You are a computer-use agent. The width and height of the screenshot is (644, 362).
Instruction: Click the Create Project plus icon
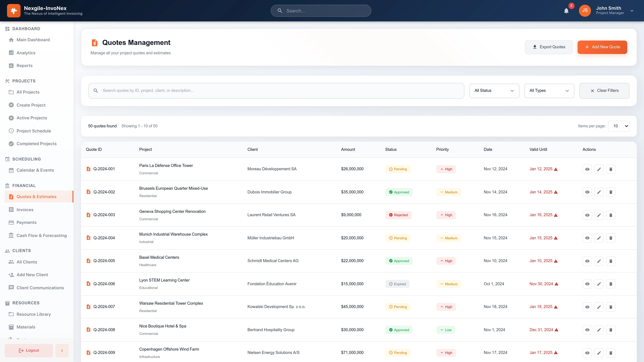click(x=11, y=105)
